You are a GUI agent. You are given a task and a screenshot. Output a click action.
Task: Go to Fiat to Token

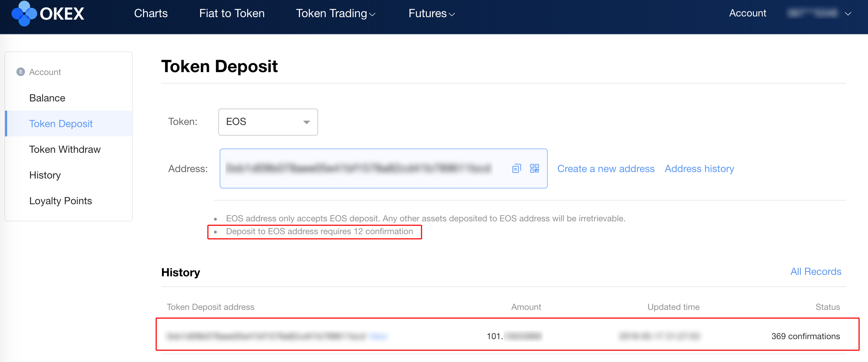click(232, 14)
